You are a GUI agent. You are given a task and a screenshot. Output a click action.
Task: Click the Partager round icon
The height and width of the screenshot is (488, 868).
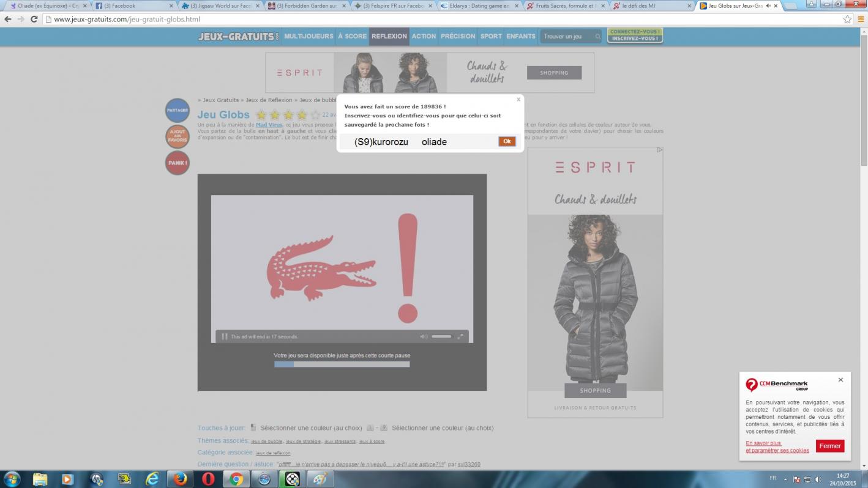[x=177, y=110]
